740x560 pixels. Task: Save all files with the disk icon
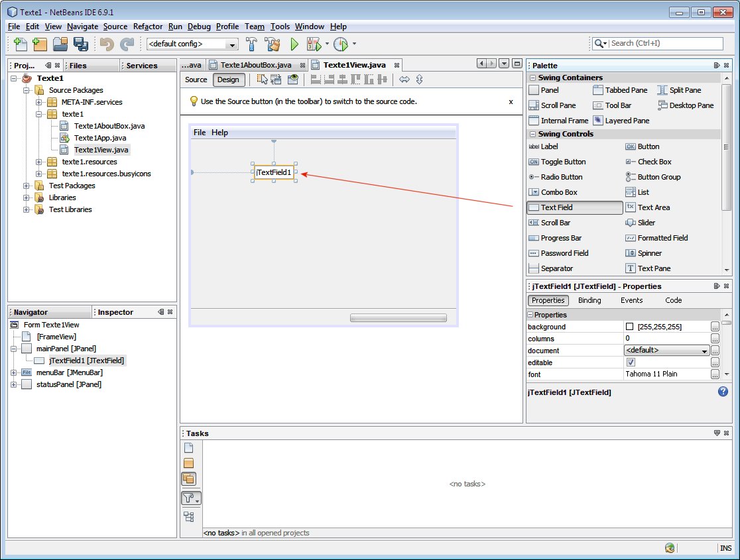pos(81,44)
